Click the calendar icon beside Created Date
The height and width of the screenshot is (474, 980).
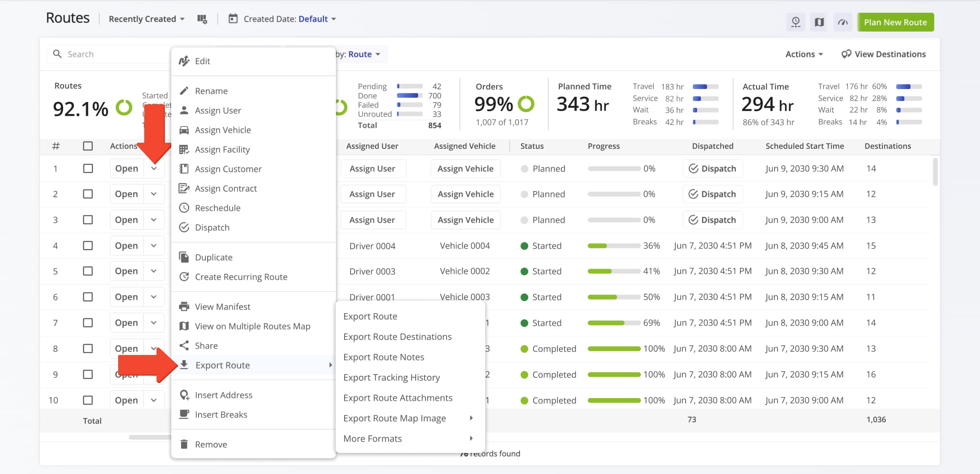tap(233, 19)
